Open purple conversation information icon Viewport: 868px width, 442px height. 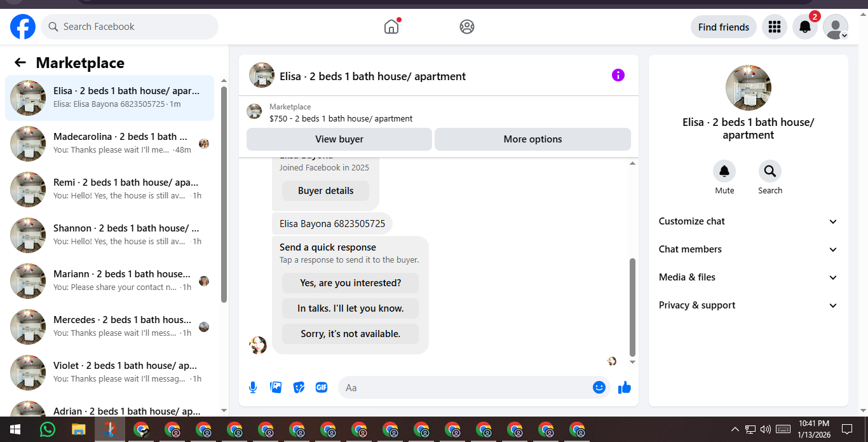pos(618,75)
